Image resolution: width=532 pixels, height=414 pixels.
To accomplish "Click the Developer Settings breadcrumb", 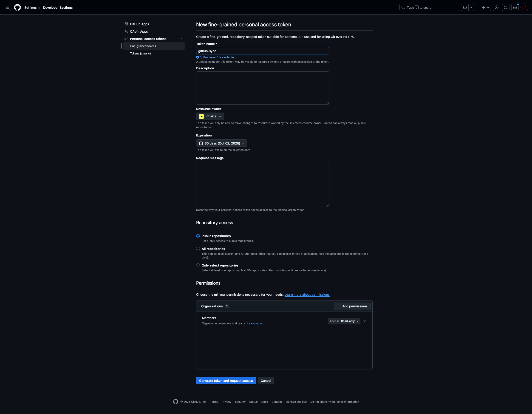I will [58, 8].
